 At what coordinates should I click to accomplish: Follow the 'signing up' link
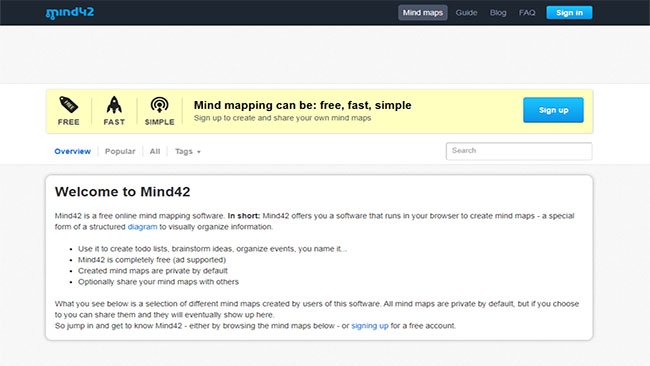pyautogui.click(x=370, y=326)
